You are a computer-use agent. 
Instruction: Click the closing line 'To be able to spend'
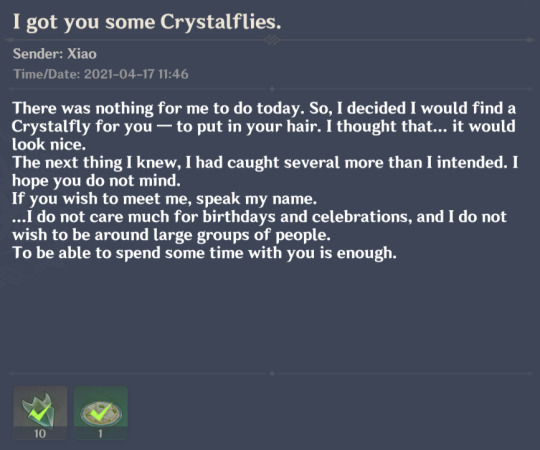205,253
